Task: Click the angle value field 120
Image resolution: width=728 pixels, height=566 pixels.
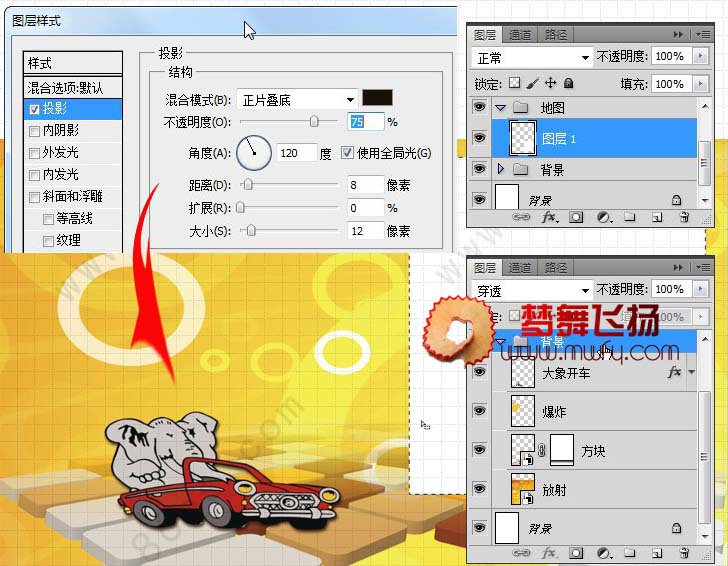Action: [x=296, y=153]
